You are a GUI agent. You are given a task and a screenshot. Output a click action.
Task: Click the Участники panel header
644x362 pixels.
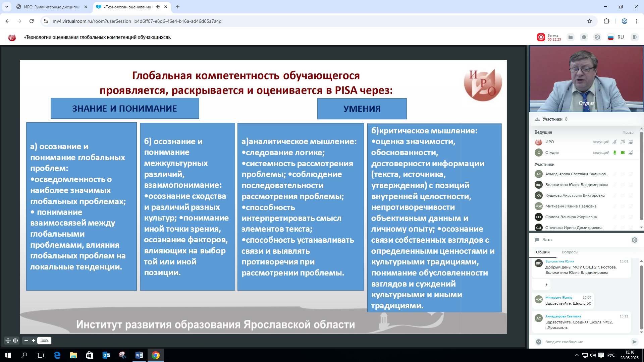click(x=586, y=119)
